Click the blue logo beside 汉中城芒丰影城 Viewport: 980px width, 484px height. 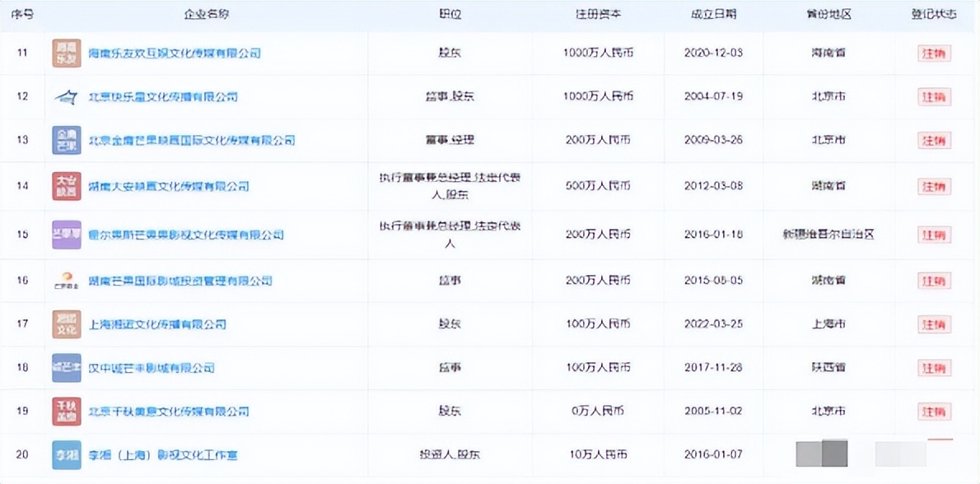point(67,368)
